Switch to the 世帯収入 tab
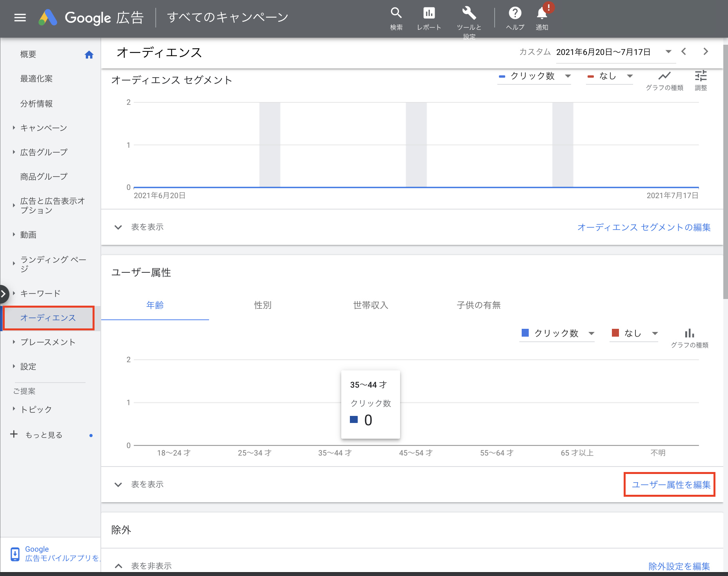This screenshot has width=728, height=576. point(370,305)
